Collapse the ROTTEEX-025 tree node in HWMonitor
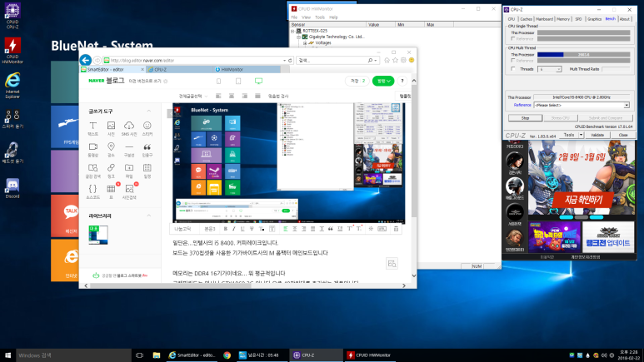This screenshot has height=362, width=644. click(x=292, y=31)
